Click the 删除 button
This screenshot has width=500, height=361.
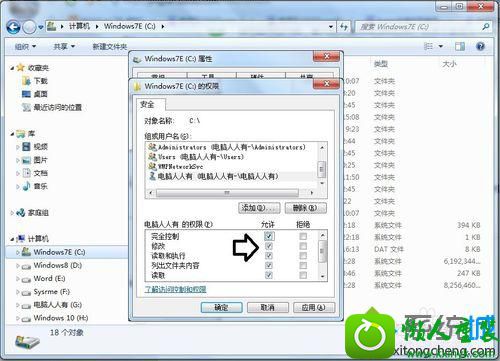[x=306, y=208]
